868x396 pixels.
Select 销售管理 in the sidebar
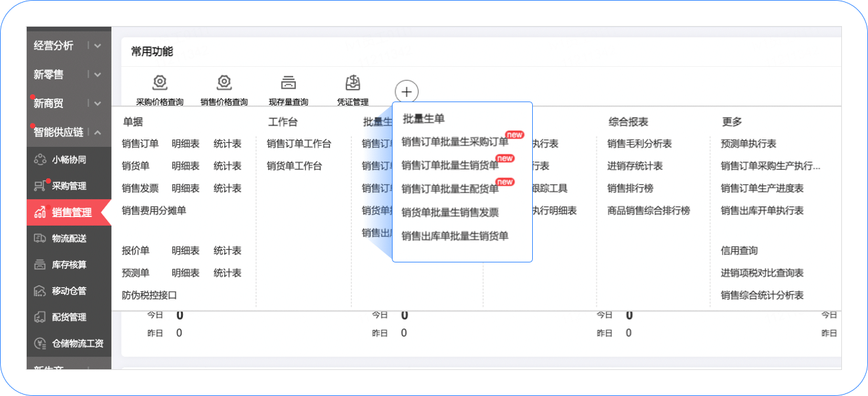click(71, 212)
